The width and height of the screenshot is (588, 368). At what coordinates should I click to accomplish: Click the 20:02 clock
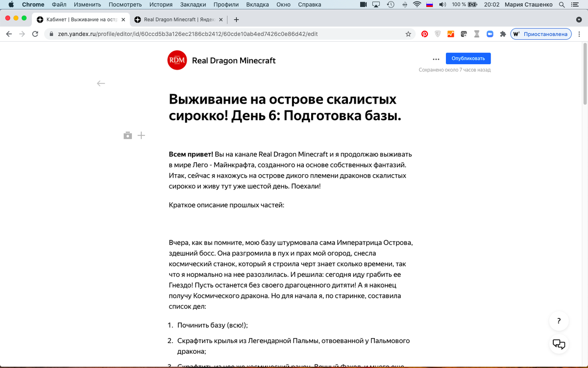[x=491, y=4]
